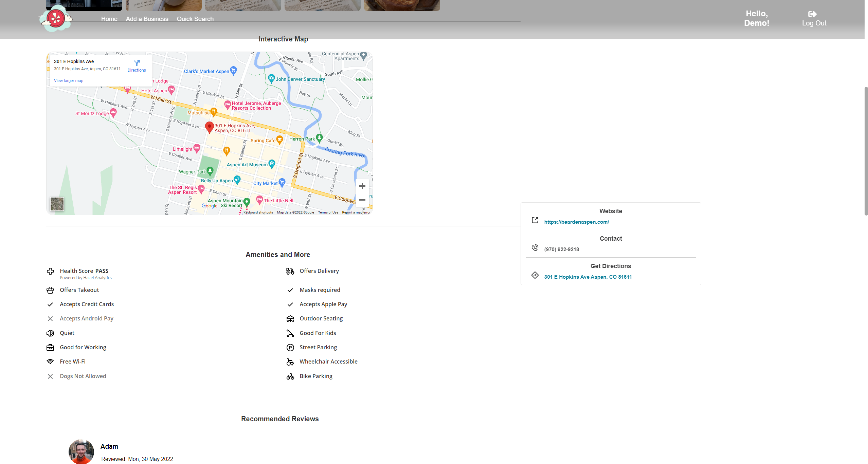Select Clark's Market Aspen shopping marker
Image resolution: width=868 pixels, height=464 pixels.
pyautogui.click(x=233, y=71)
